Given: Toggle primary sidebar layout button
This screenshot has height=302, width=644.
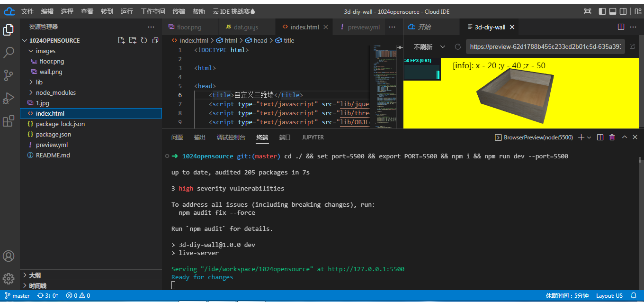Looking at the screenshot, I should [602, 12].
